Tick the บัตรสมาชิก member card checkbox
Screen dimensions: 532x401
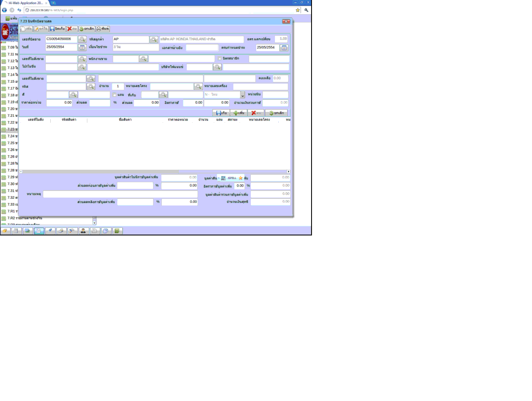pos(220,59)
